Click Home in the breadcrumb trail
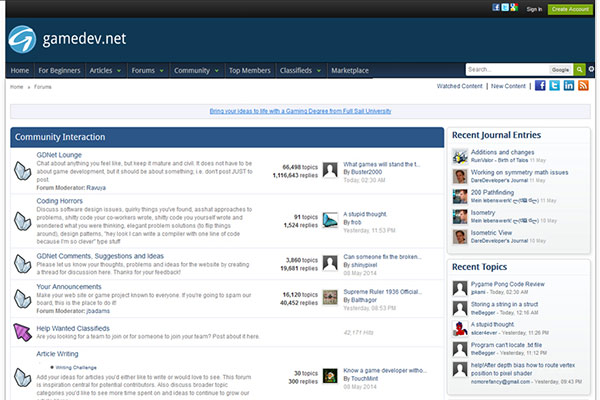The width and height of the screenshot is (600, 400). (16, 87)
